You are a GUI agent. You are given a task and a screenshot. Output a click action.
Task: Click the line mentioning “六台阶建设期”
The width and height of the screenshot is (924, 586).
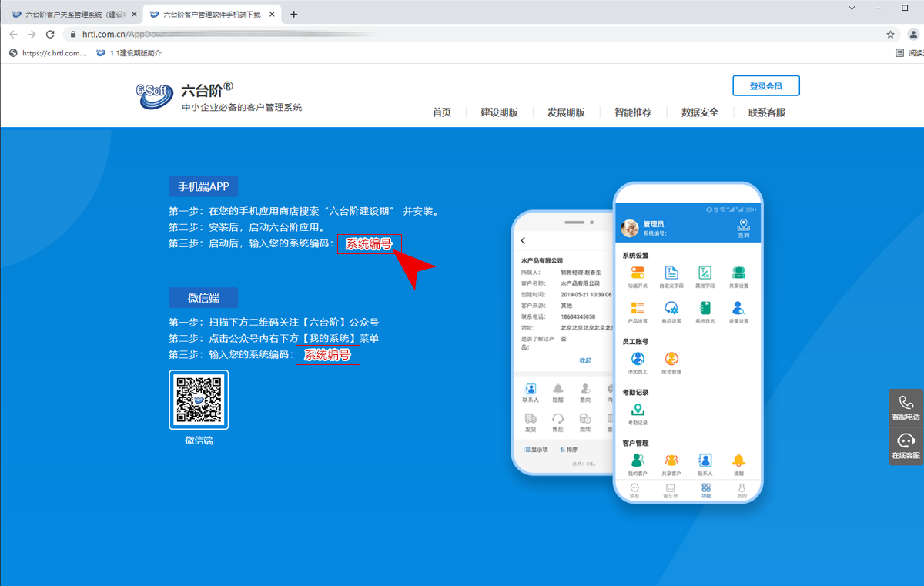coord(303,211)
